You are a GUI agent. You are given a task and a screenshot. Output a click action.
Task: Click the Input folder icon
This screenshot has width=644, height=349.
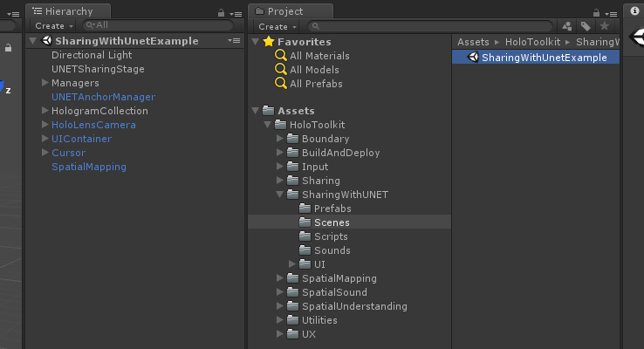coord(293,167)
